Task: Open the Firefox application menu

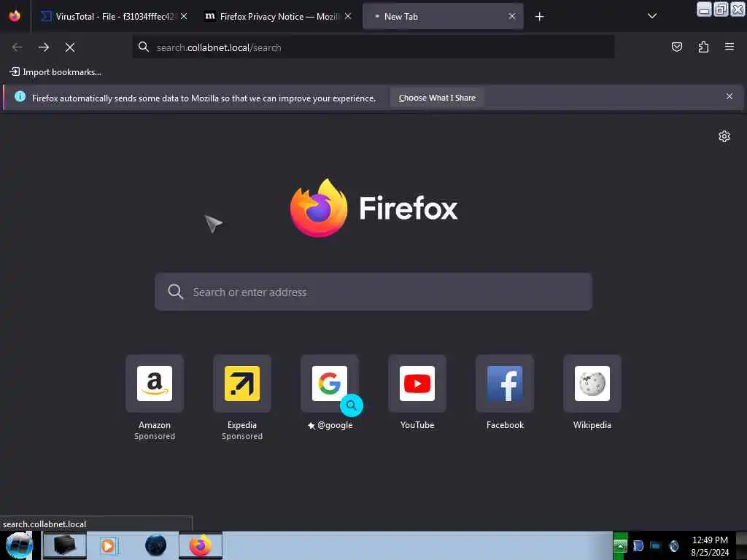Action: coord(729,47)
